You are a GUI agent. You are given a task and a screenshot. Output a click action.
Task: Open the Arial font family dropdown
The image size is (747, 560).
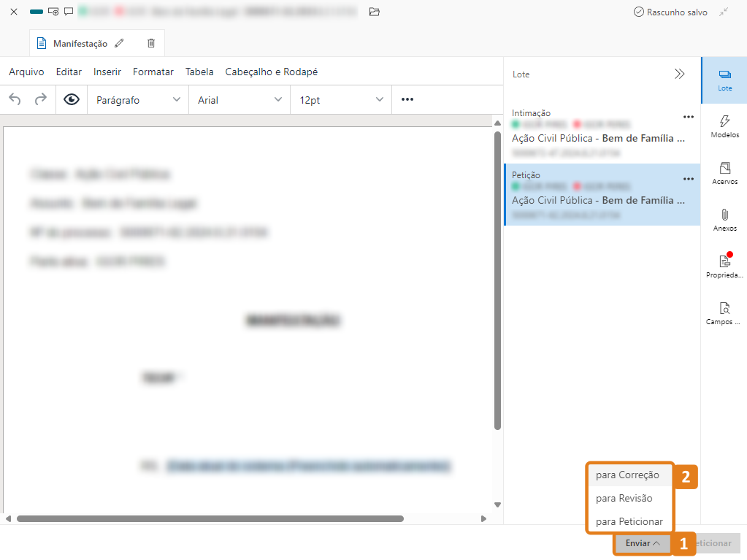pyautogui.click(x=240, y=100)
